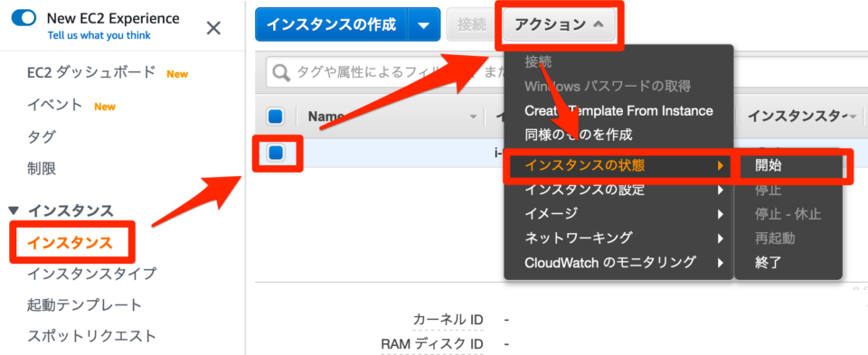Viewport: 868px width, 355px height.
Task: Click the arrow next to インスタンスの設定
Action: pyautogui.click(x=721, y=191)
